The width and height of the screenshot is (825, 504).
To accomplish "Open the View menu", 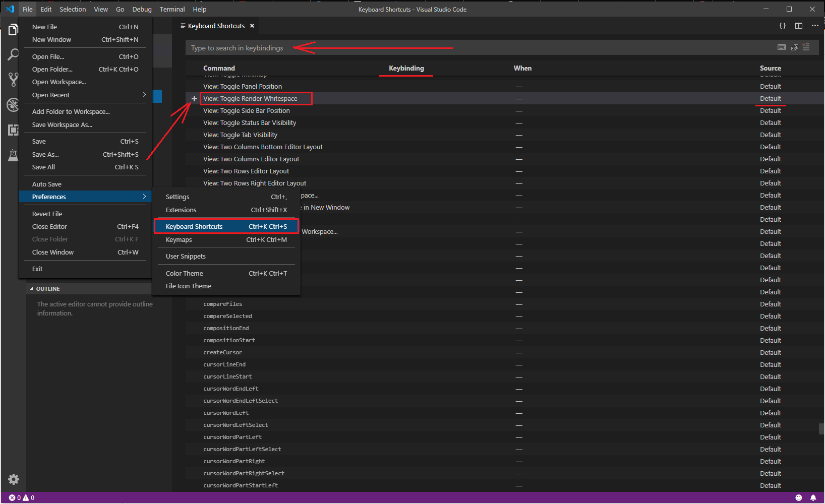I will coord(101,9).
